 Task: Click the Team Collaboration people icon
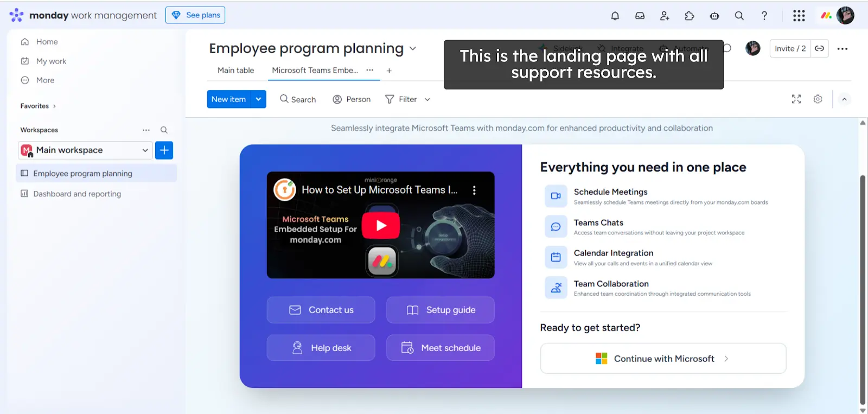tap(556, 288)
